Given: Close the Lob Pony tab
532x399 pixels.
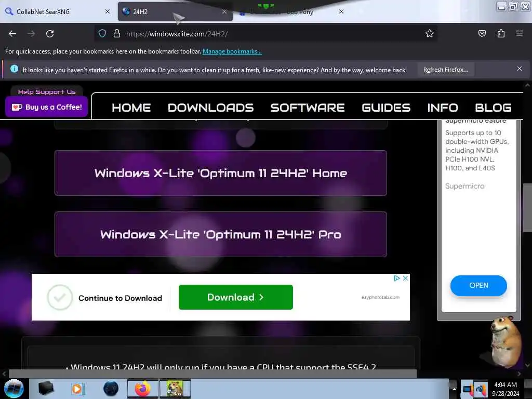Looking at the screenshot, I should 341,11.
